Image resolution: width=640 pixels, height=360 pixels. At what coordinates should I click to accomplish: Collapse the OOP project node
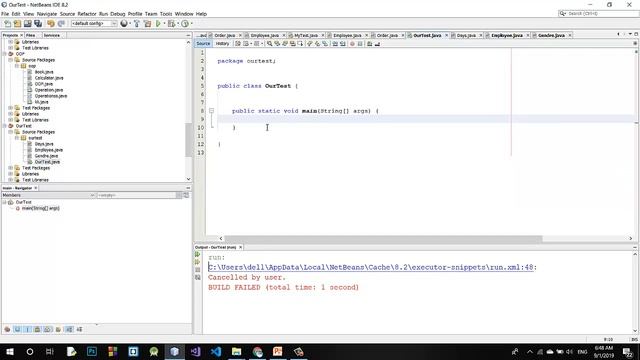click(x=5, y=54)
